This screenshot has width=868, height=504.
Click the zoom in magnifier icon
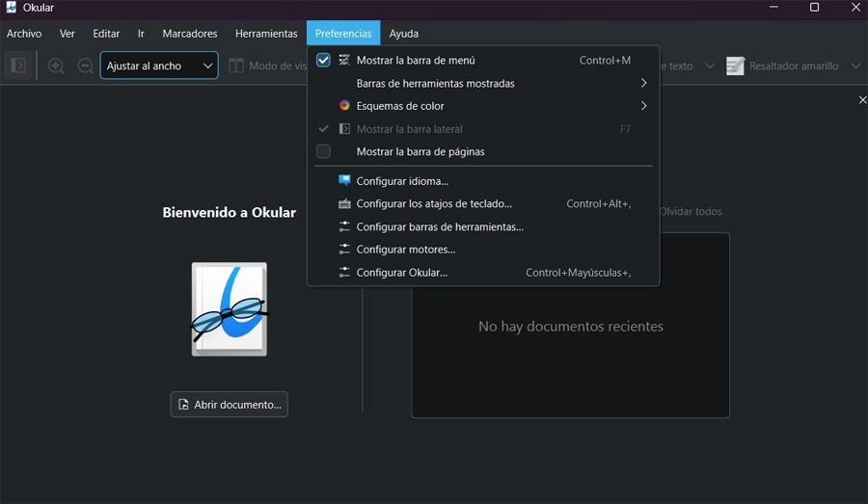56,66
